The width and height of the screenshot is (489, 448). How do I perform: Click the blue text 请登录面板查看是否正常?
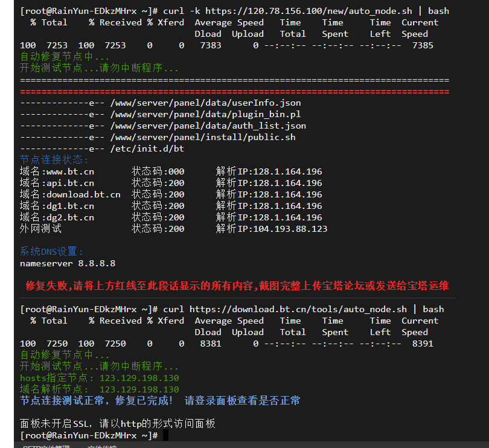click(242, 401)
